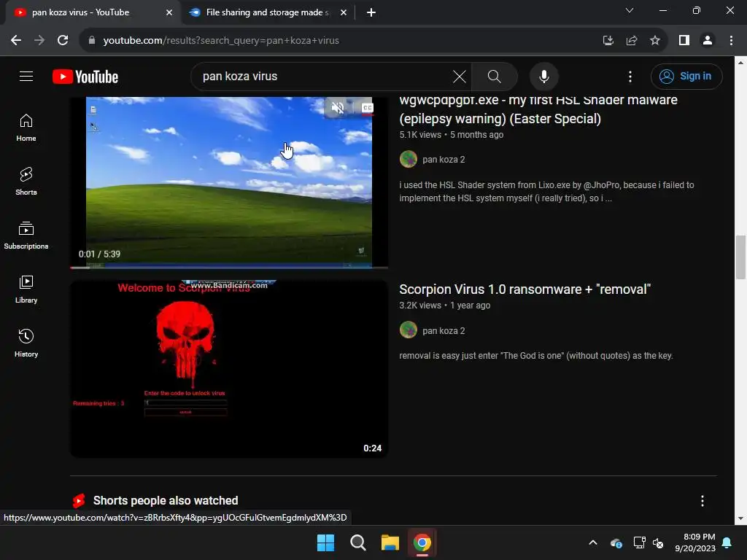This screenshot has width=747, height=560.
Task: Open YouTube settings three-dot menu
Action: pos(630,76)
